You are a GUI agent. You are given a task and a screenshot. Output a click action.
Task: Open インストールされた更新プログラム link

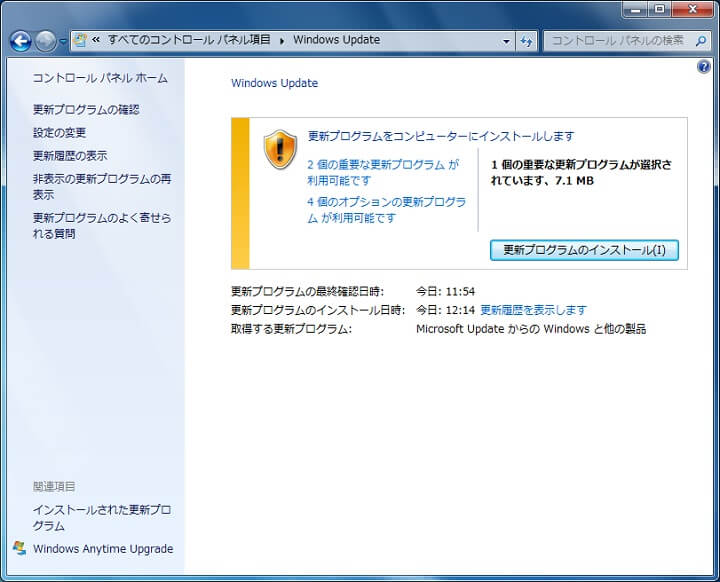tap(102, 517)
